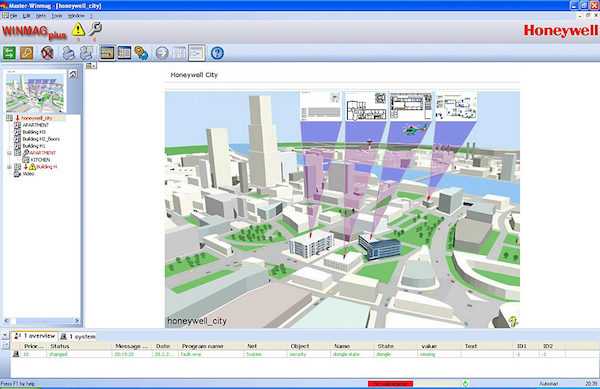Toggle the highlighted arrow panel button
600x389 pixels.
196,53
